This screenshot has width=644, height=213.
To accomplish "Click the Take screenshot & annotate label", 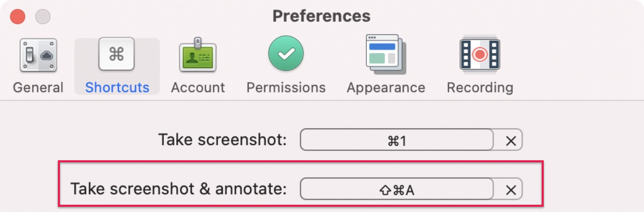I will pyautogui.click(x=178, y=188).
